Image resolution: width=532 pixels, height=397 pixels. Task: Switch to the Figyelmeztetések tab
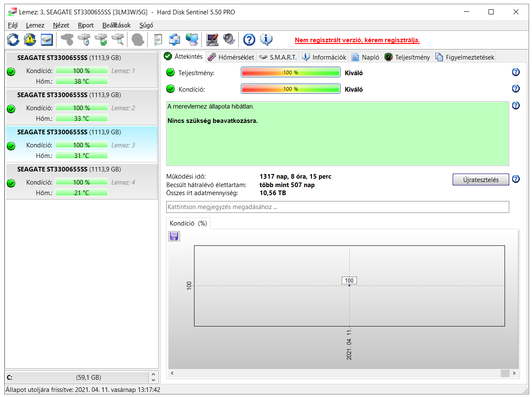464,57
